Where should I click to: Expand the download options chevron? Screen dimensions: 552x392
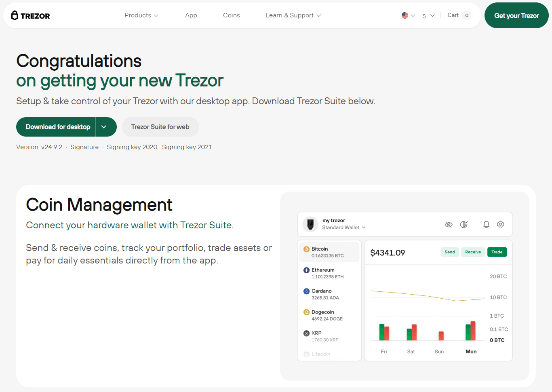[104, 127]
